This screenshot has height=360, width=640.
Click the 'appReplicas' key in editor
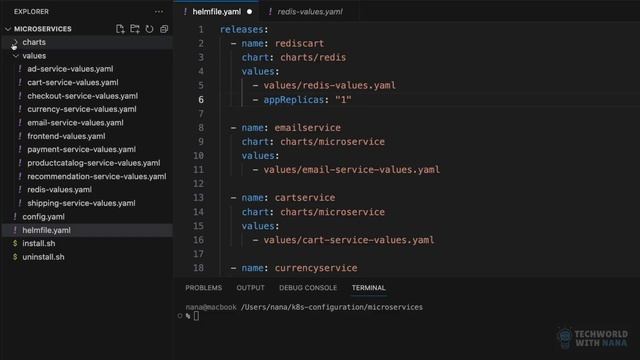pos(293,100)
